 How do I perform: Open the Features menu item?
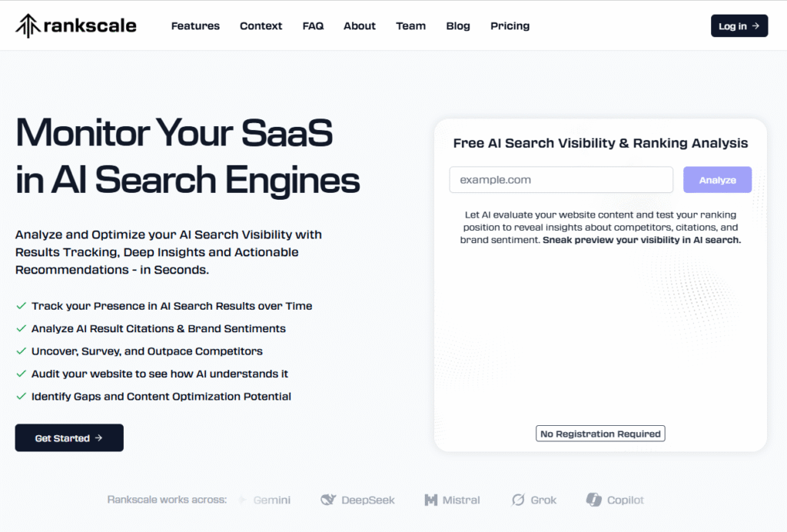[195, 25]
